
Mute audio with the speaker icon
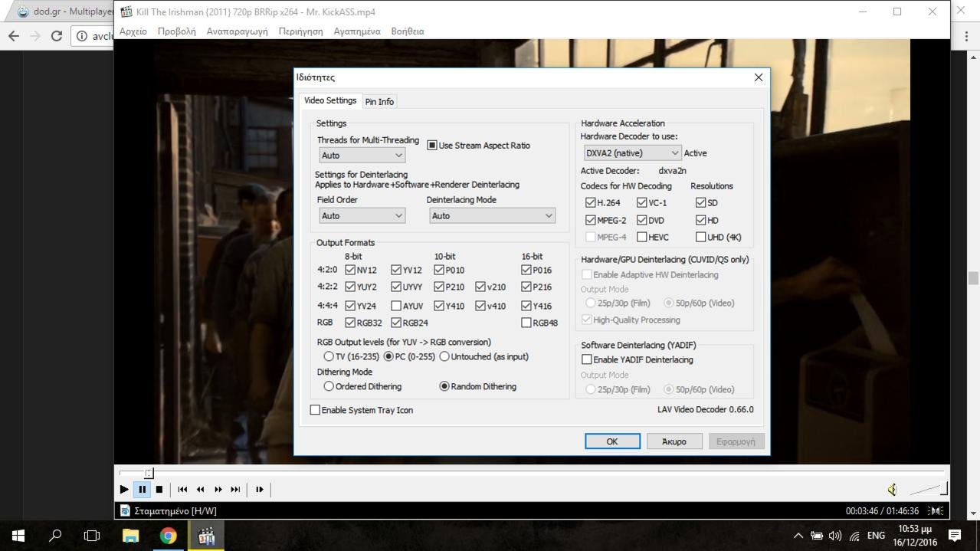892,490
